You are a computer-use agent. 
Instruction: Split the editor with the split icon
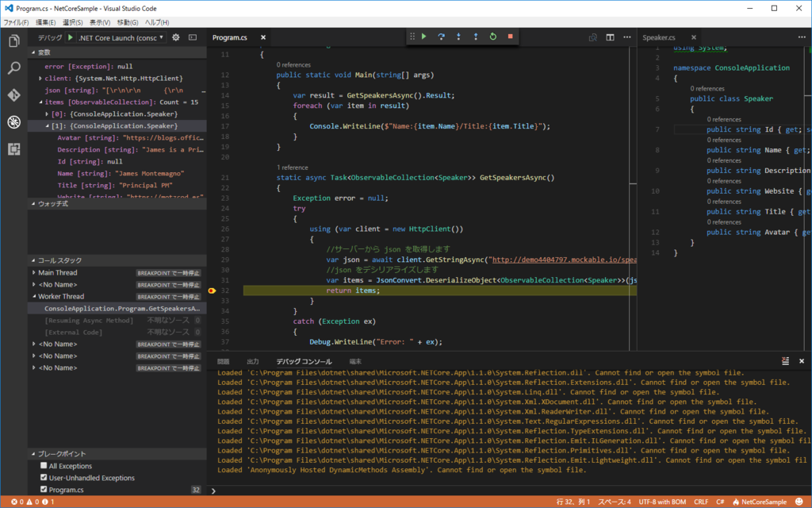[610, 37]
